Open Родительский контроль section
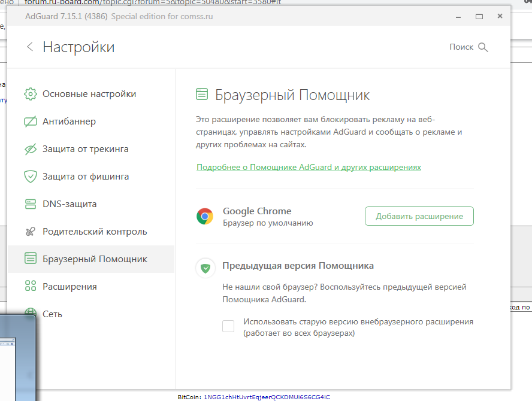The image size is (532, 401). click(95, 232)
